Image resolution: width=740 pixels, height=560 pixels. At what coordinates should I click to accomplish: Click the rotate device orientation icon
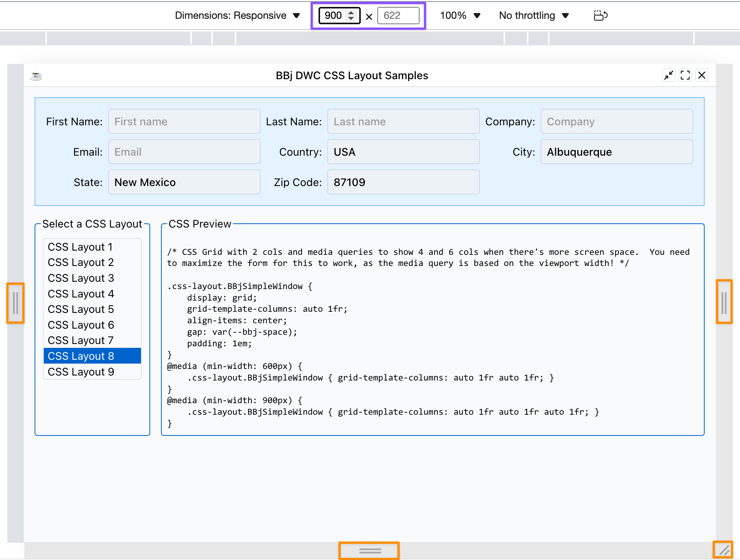600,16
